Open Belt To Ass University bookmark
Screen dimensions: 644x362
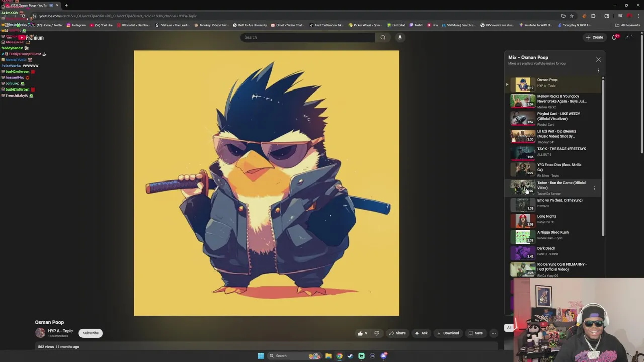(x=250, y=25)
